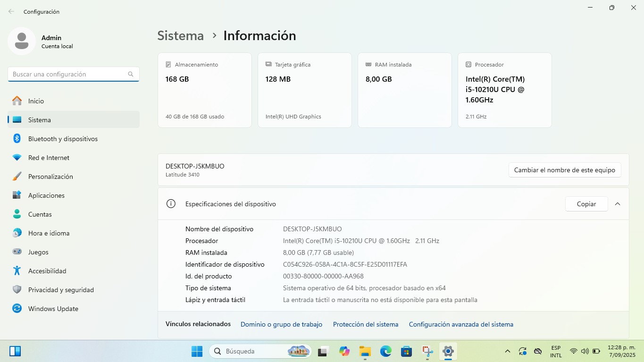
Task: Open Configuración avanzada del sistema link
Action: [x=461, y=324]
